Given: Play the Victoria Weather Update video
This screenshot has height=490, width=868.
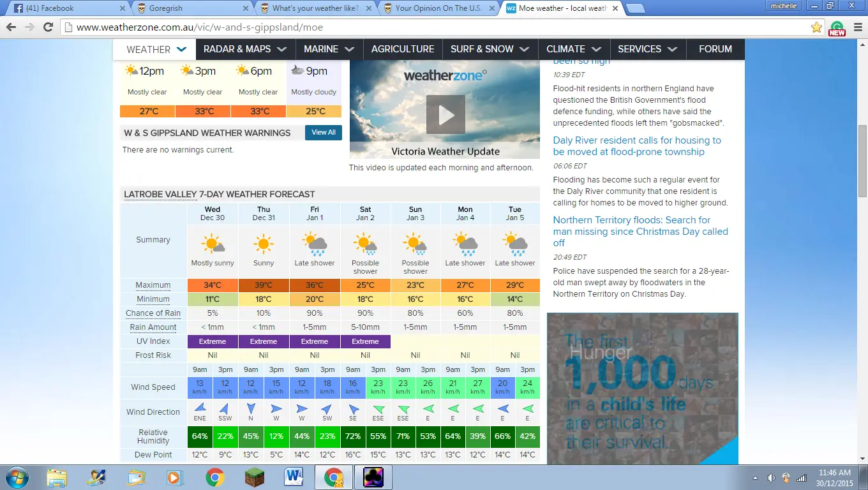Looking at the screenshot, I should click(445, 115).
